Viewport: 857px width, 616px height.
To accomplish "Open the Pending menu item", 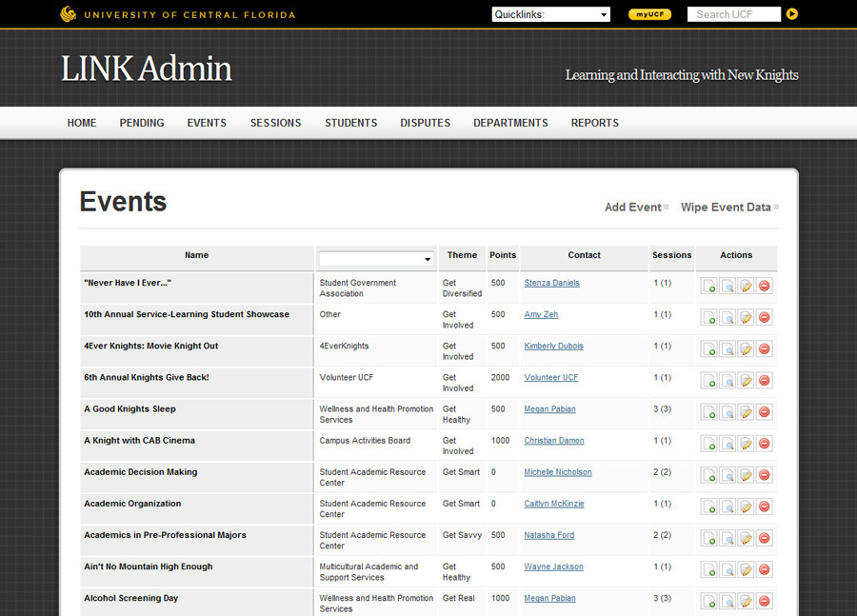I will point(142,123).
